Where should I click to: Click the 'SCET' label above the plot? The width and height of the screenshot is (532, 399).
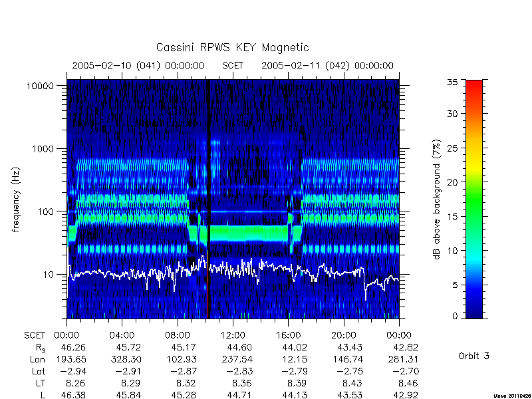[x=233, y=65]
